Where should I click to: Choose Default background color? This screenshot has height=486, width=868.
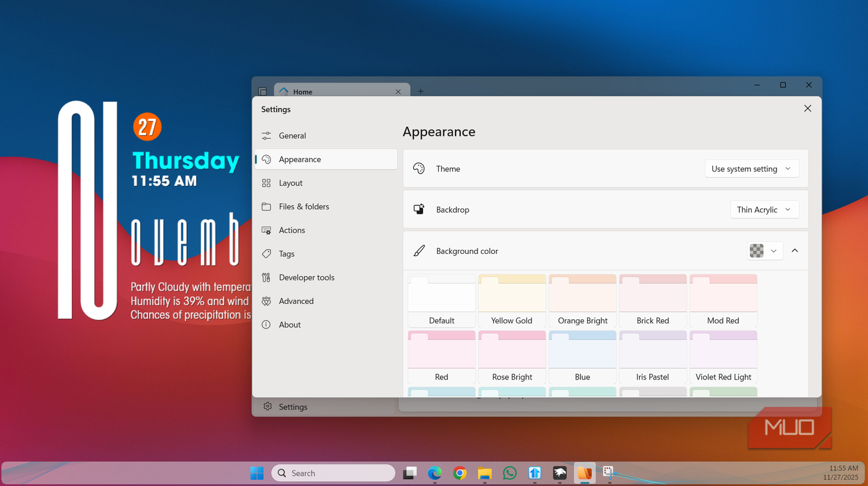click(x=442, y=301)
